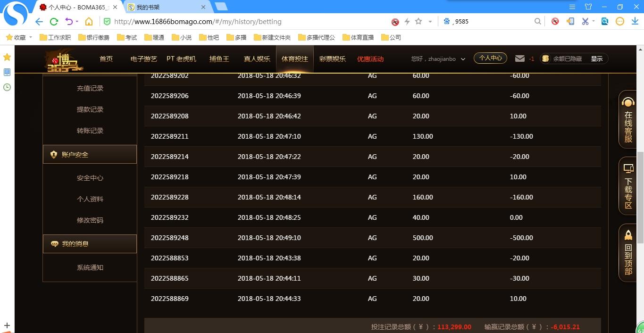
Task: Click the sidebar favorites star icon
Action: 7,57
